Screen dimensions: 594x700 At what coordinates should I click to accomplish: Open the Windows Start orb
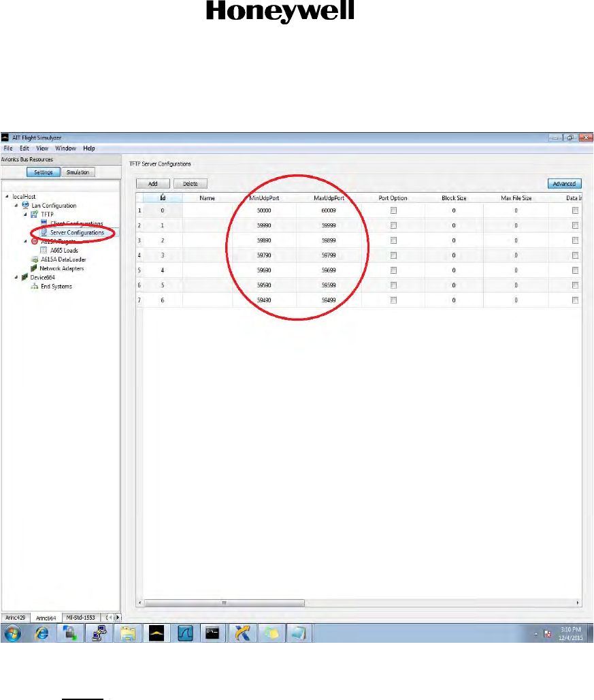click(12, 633)
